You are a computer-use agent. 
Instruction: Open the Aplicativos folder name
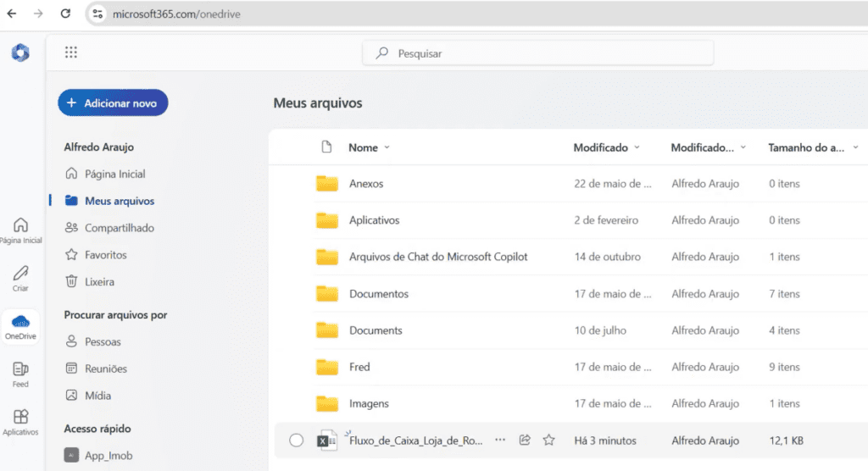pos(374,220)
